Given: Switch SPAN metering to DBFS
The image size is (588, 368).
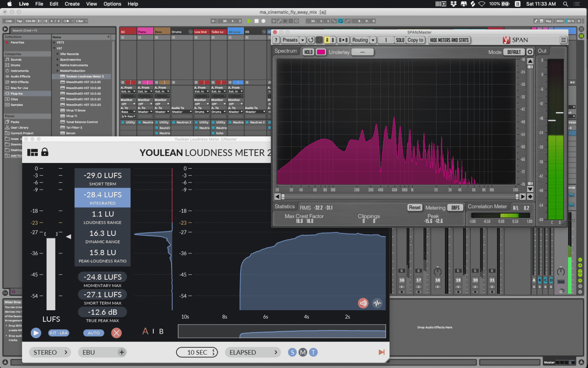Looking at the screenshot, I should [x=455, y=208].
